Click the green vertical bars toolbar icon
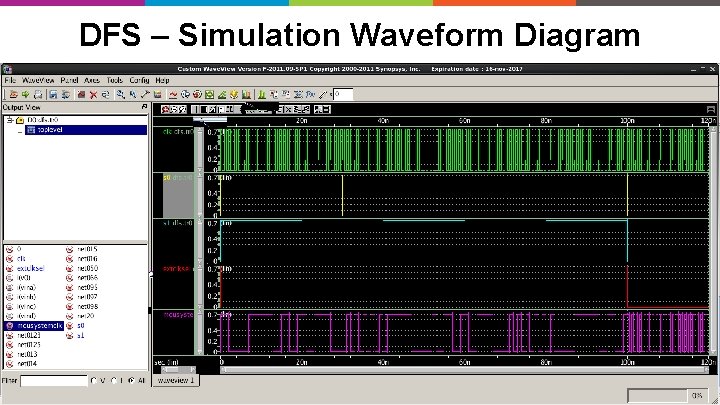 pyautogui.click(x=262, y=95)
